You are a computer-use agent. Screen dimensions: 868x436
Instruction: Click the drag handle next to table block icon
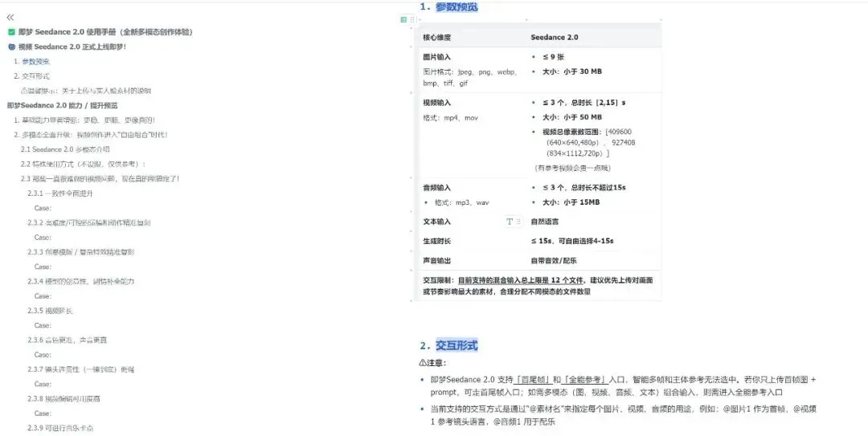(411, 19)
